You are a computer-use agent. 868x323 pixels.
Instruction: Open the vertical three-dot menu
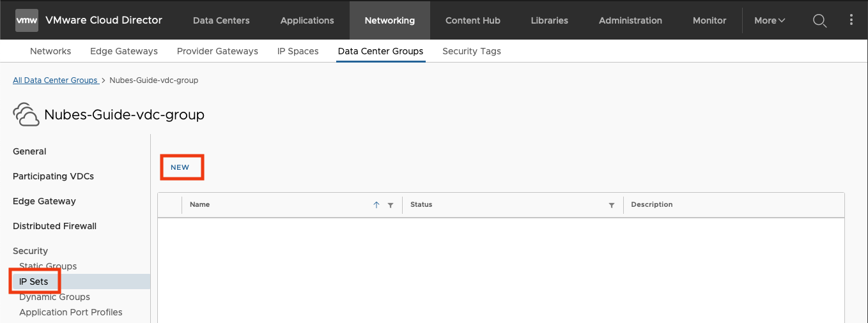(x=851, y=20)
